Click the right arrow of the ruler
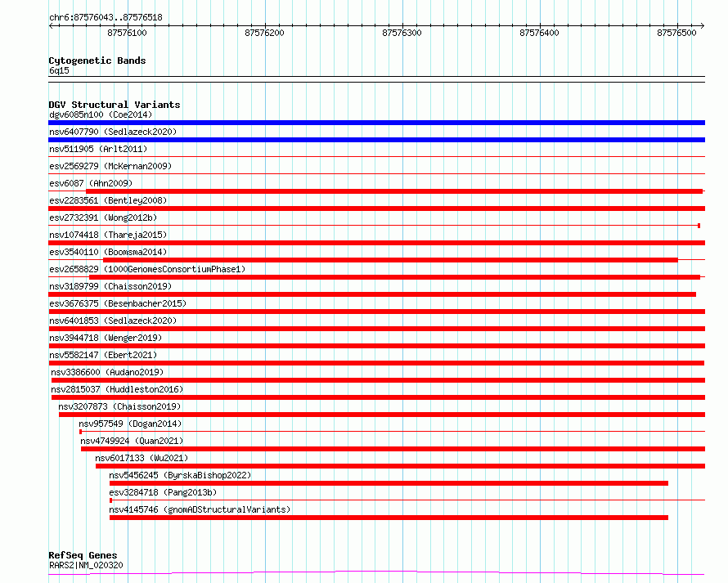The height and width of the screenshot is (583, 728). (703, 26)
